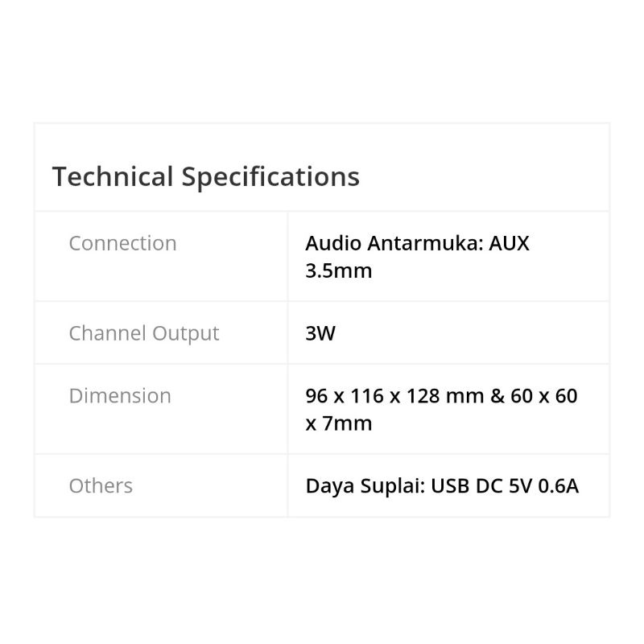Click the word Specifications in the title

click(x=270, y=177)
